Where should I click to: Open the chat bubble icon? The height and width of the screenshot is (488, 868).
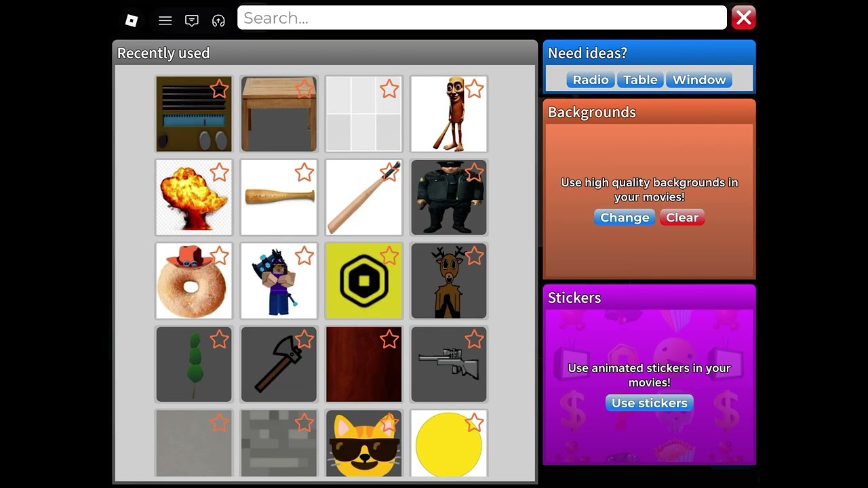pyautogui.click(x=192, y=20)
